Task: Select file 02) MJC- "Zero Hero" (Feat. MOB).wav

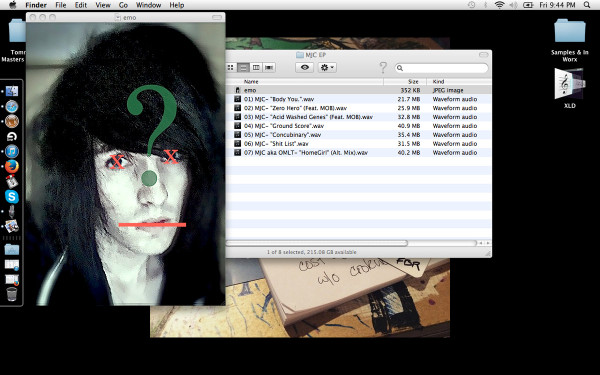Action: coord(359,108)
